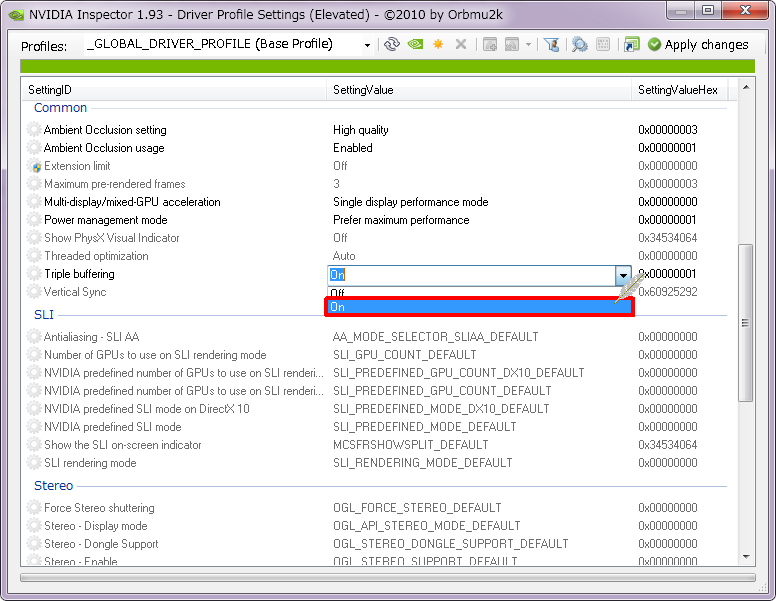The image size is (776, 601).
Task: Click the gear icon beside Stereo - Display mode
Action: 34,526
